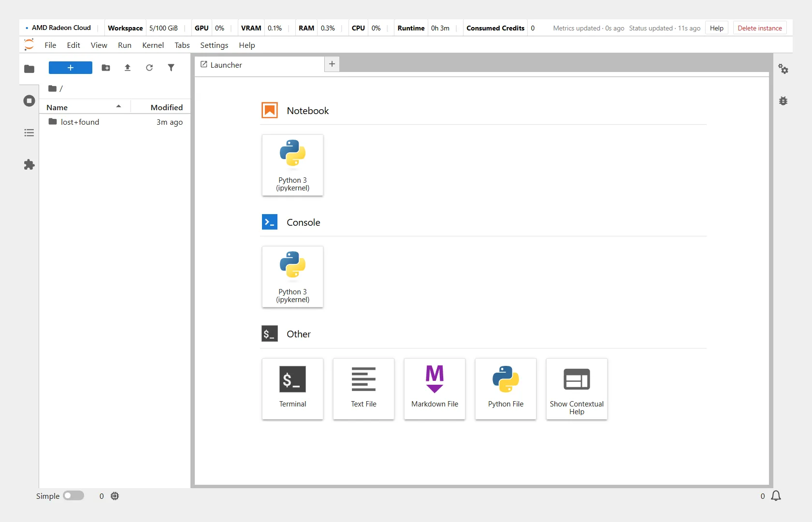This screenshot has height=522, width=812.
Task: Open the File menu
Action: coord(50,45)
